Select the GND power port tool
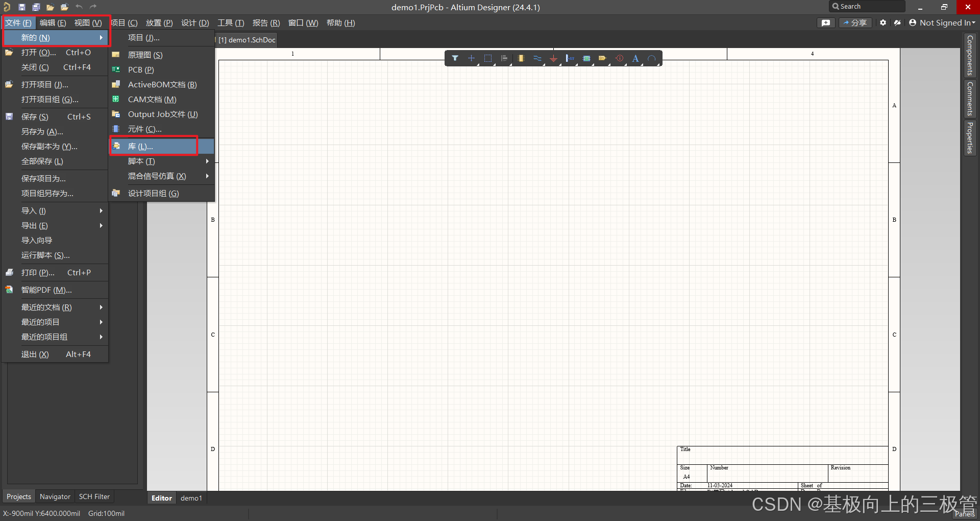 pos(553,58)
